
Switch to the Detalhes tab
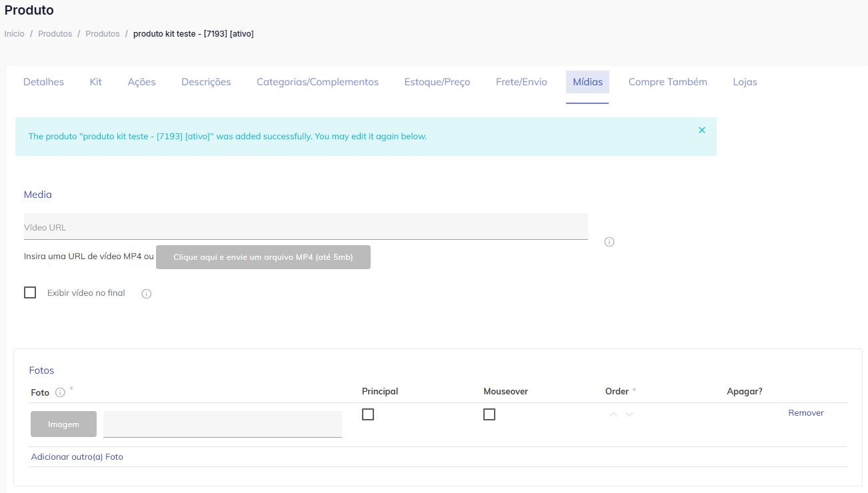(43, 82)
